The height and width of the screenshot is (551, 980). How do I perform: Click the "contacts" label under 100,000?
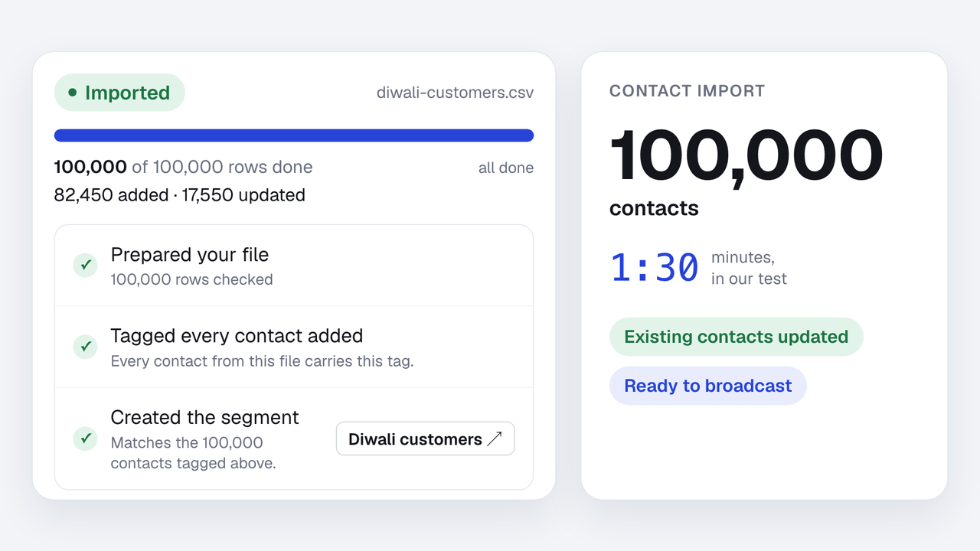[x=655, y=208]
